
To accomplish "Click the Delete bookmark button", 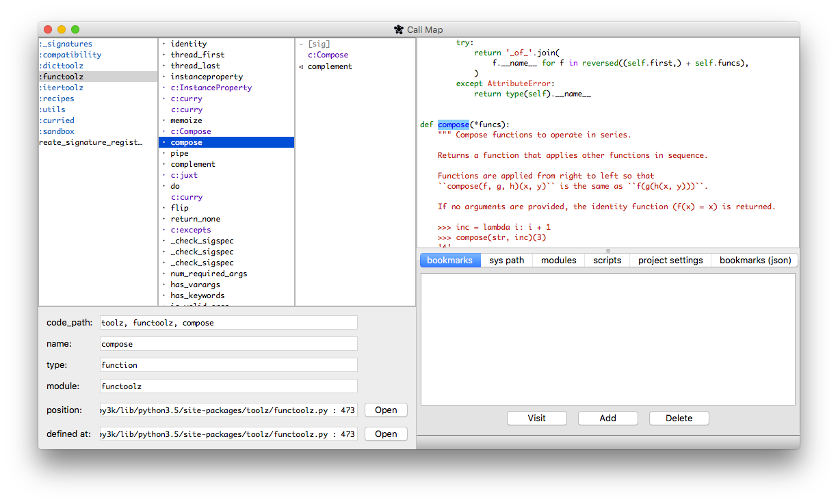I will [x=679, y=418].
